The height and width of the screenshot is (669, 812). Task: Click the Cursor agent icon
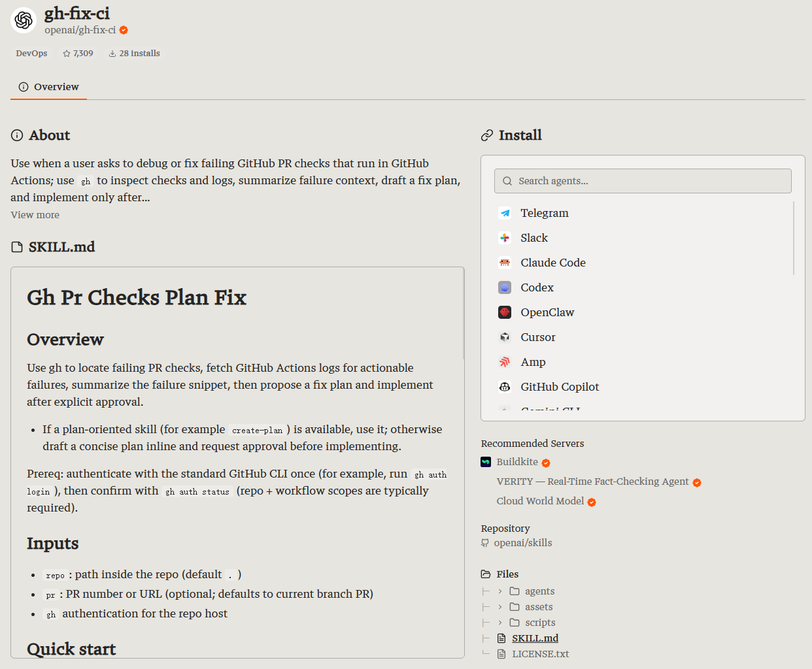[x=505, y=337]
